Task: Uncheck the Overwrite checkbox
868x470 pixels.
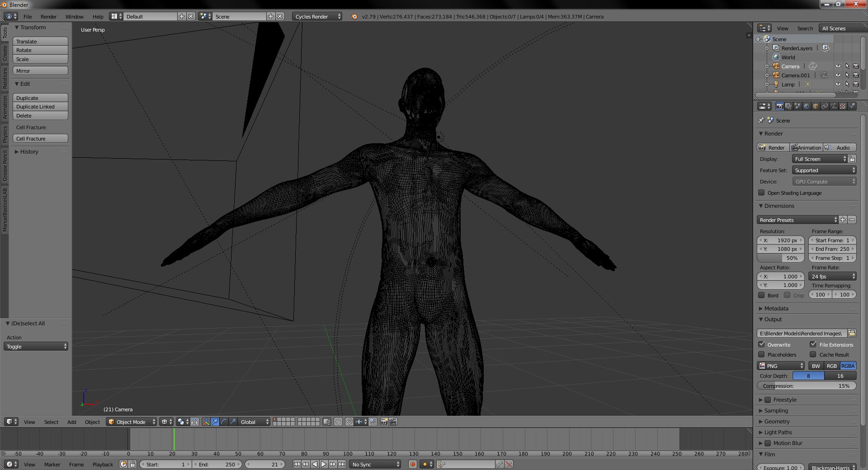Action: coord(762,344)
